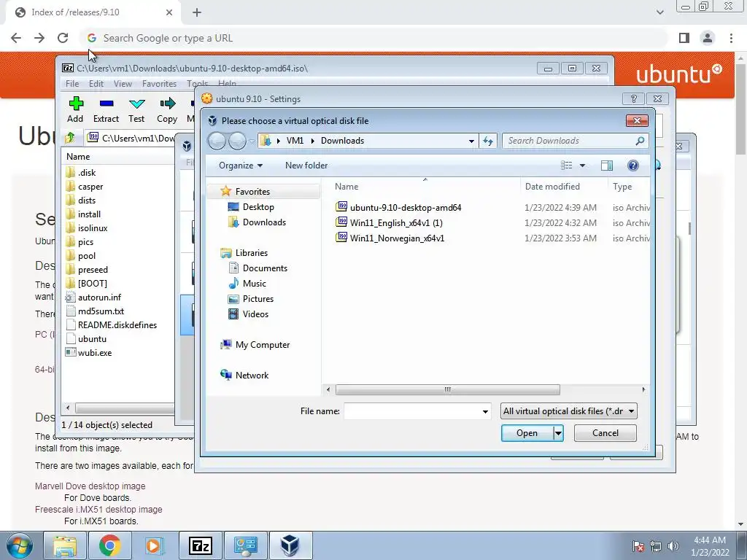
Task: Open file dialog help icon
Action: click(632, 166)
